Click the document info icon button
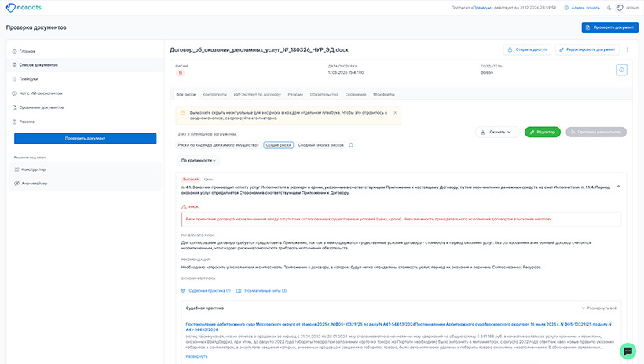The image size is (644, 364). pos(621,70)
